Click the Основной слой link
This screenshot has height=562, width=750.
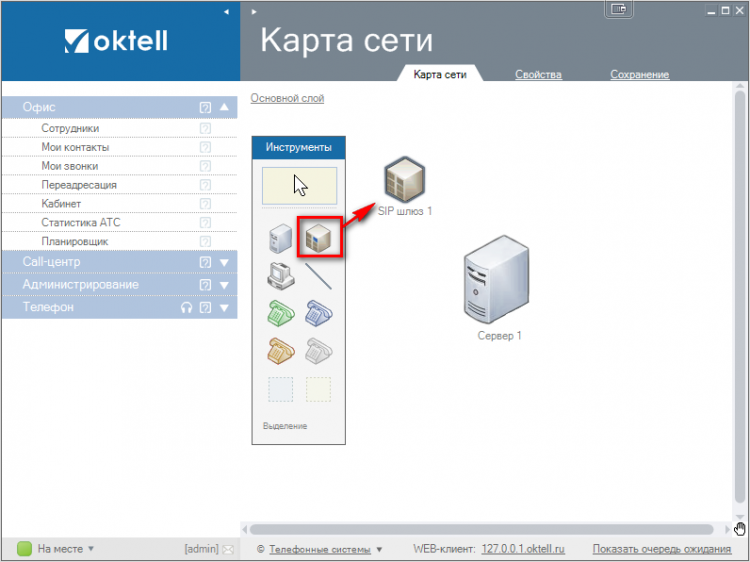(287, 98)
